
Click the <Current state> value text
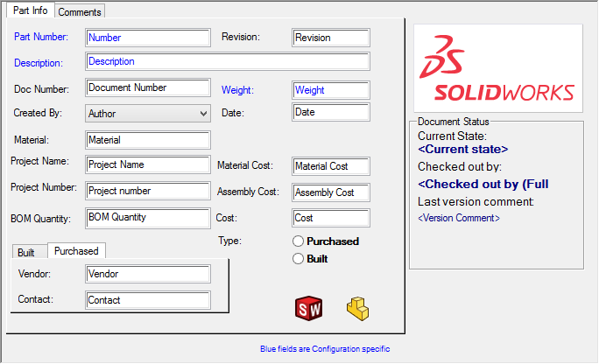coord(462,149)
